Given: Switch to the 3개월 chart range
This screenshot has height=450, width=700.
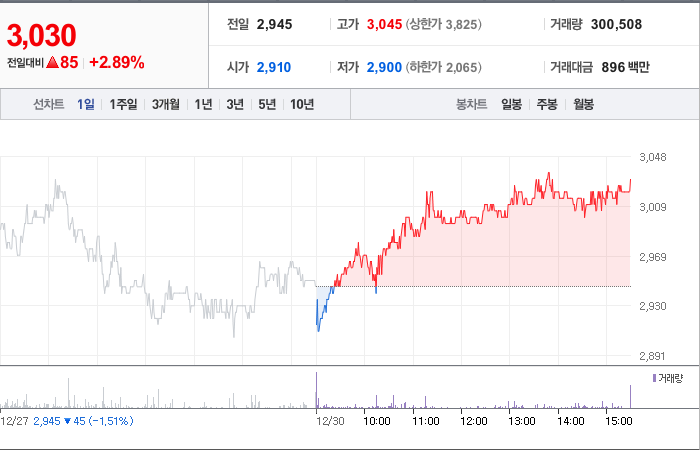Looking at the screenshot, I should tap(166, 104).
